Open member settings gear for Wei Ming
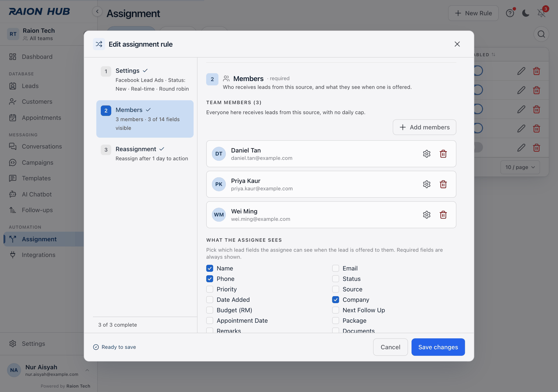Screen dimensions: 558x392 [x=427, y=215]
